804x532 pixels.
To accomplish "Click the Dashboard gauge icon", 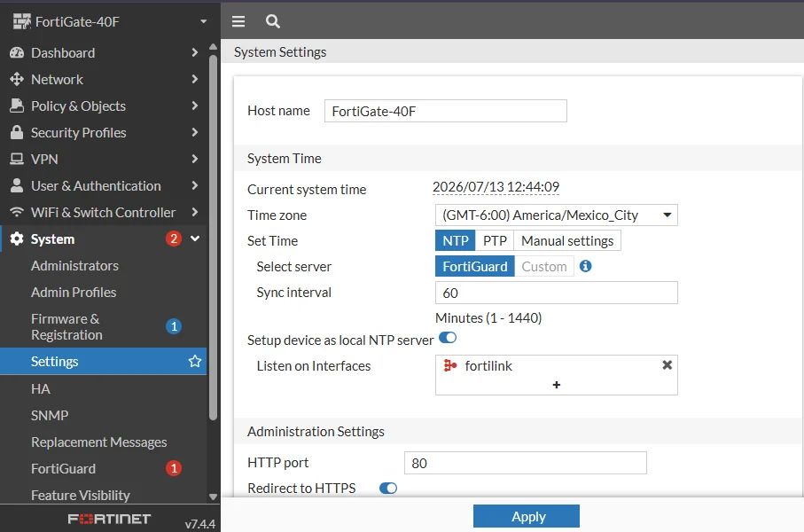I will click(x=17, y=52).
